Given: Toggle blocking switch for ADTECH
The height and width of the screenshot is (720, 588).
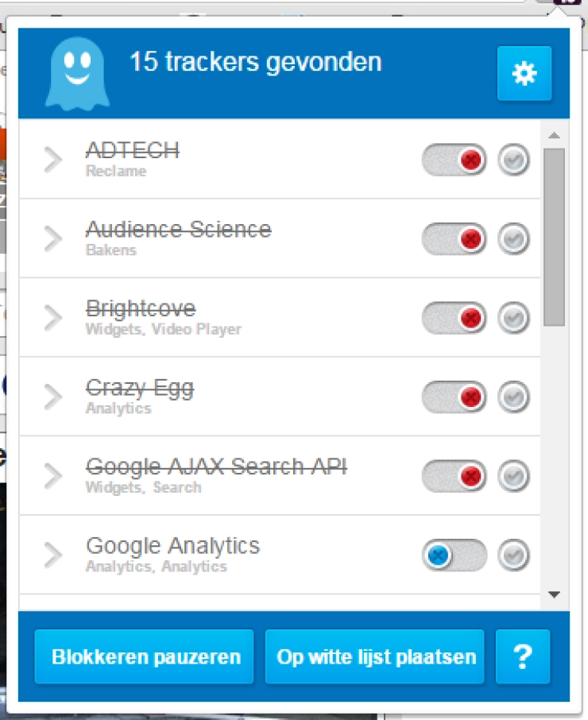Looking at the screenshot, I should click(x=454, y=161).
